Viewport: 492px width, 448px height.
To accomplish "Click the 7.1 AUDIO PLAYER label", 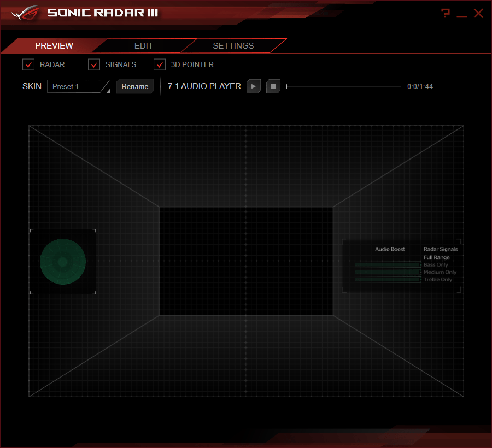I will pyautogui.click(x=204, y=86).
